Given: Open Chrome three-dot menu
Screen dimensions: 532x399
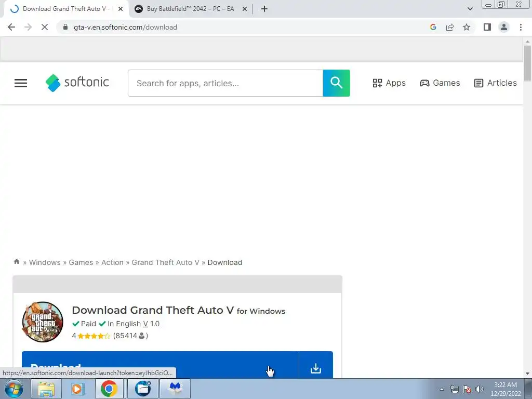Looking at the screenshot, I should (x=521, y=27).
